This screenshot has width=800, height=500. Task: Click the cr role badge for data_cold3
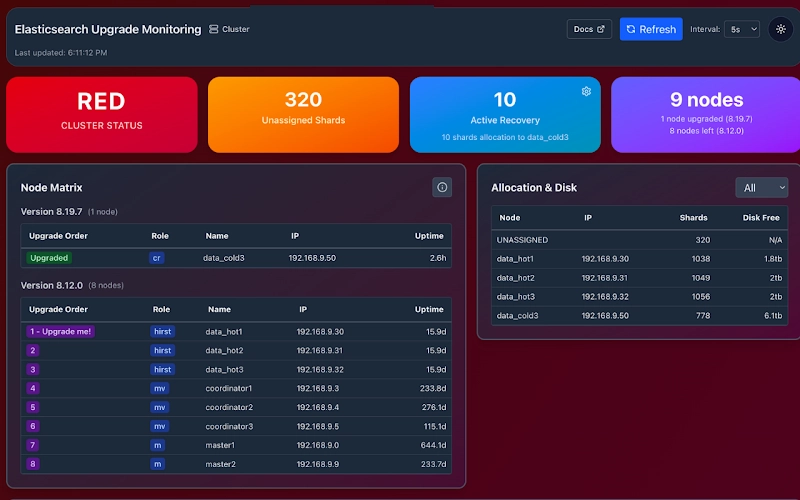[x=157, y=258]
